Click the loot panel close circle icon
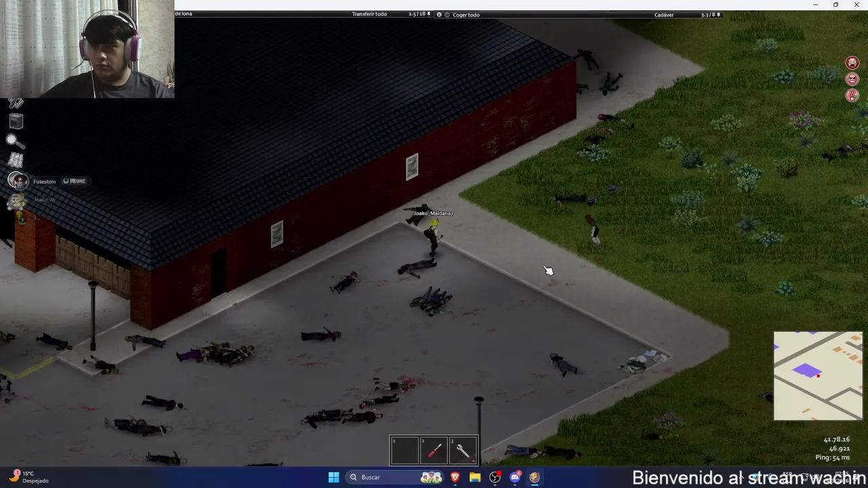868x488 pixels. coord(439,14)
